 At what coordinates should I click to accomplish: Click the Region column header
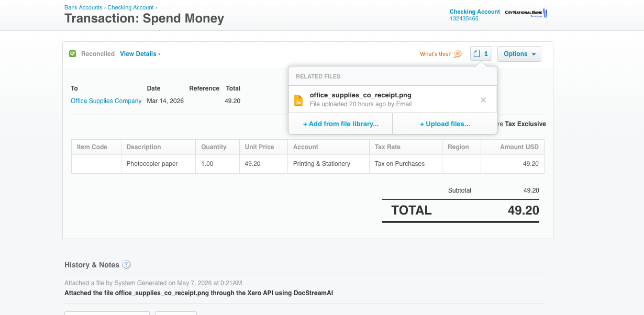pos(461,147)
